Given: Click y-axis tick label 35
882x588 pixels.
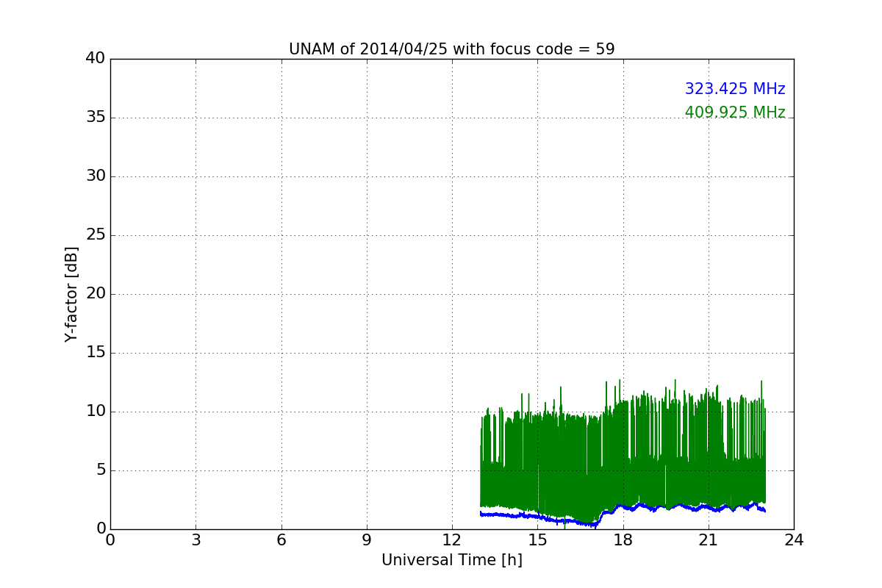Looking at the screenshot, I should click(96, 118).
